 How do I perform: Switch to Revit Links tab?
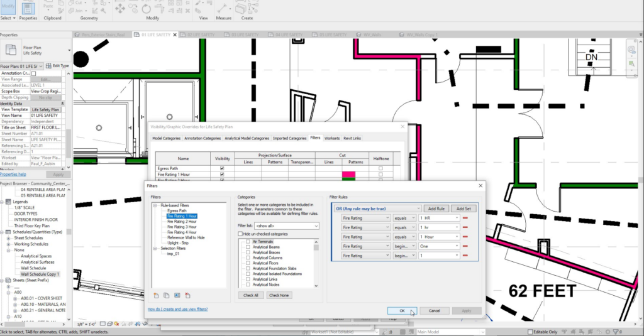352,138
